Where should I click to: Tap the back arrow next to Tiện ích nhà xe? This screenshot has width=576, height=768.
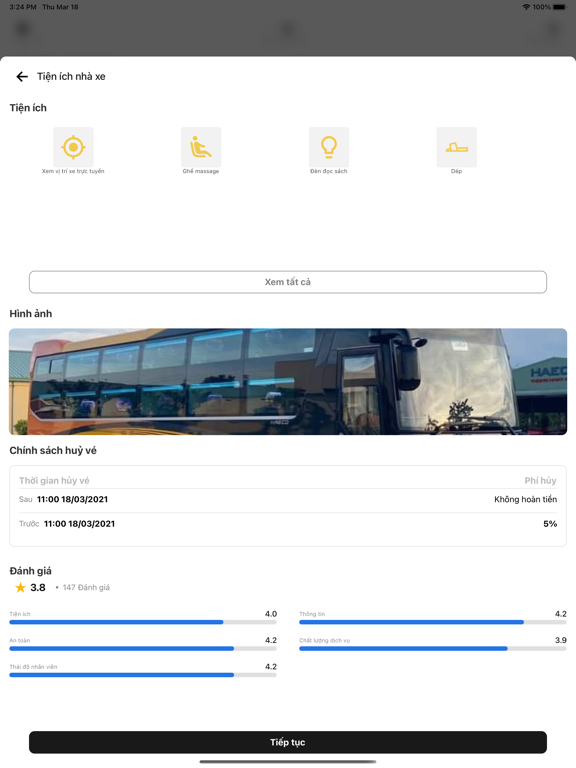[x=22, y=76]
